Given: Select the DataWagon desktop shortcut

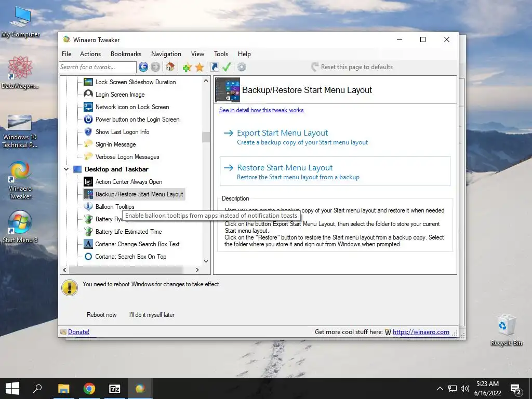Looking at the screenshot, I should (20, 72).
